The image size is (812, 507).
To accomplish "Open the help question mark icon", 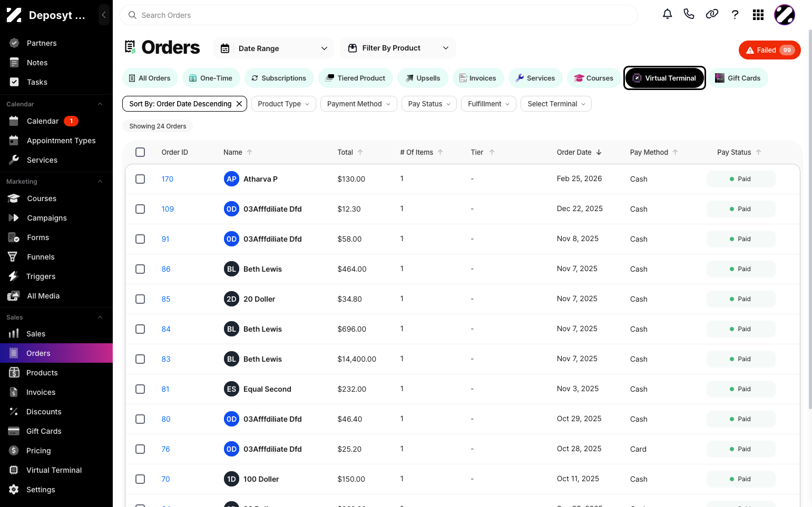I will 735,15.
